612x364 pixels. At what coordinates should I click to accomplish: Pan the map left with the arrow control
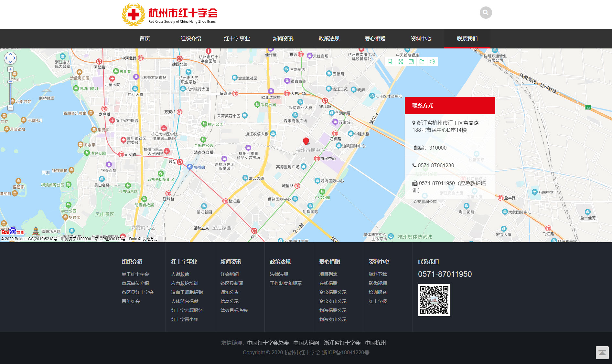click(x=6, y=58)
